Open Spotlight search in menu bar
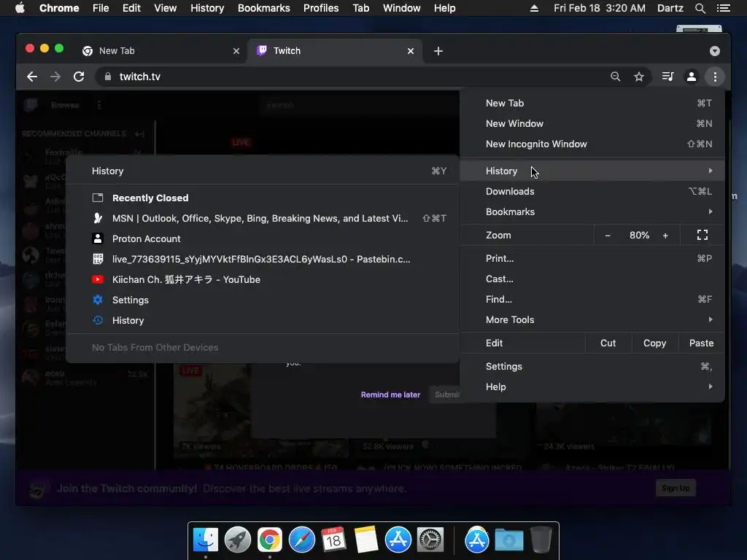Image resolution: width=747 pixels, height=560 pixels. [x=700, y=8]
